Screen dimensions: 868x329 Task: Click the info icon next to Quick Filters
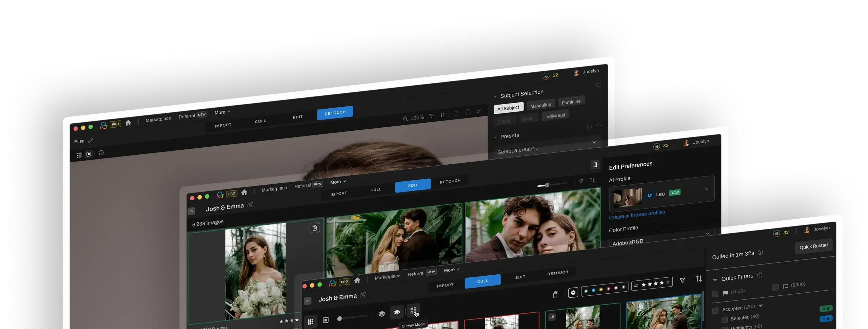[760, 276]
